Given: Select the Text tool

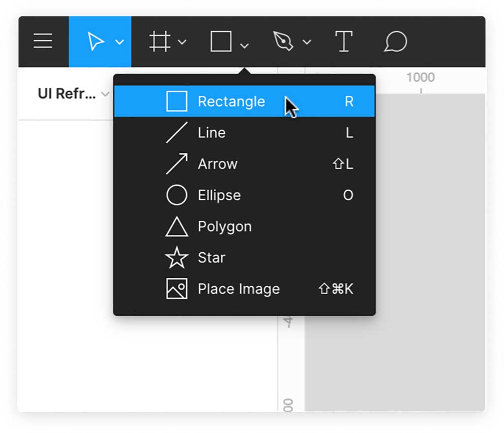Looking at the screenshot, I should (x=344, y=41).
